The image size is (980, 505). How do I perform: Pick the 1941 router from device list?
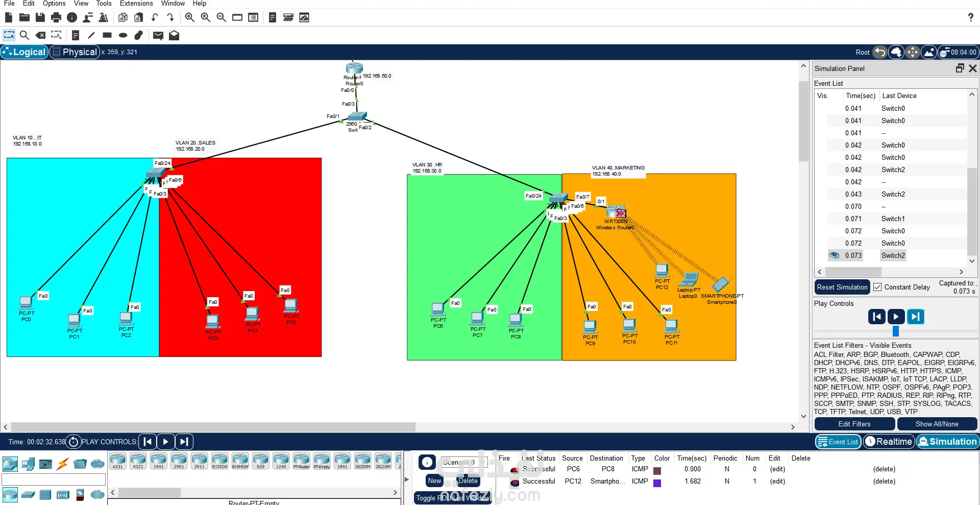[x=158, y=461]
